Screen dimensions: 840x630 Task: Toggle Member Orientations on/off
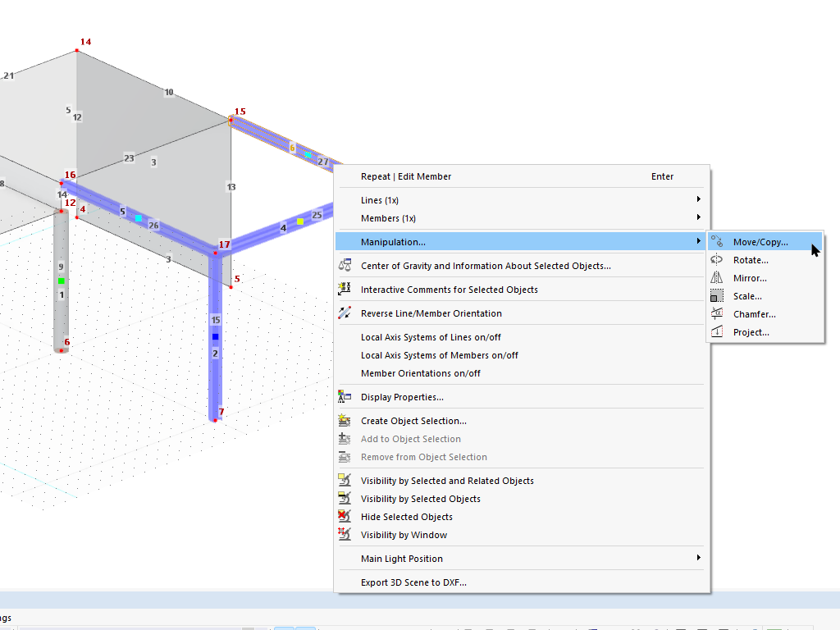pos(519,373)
